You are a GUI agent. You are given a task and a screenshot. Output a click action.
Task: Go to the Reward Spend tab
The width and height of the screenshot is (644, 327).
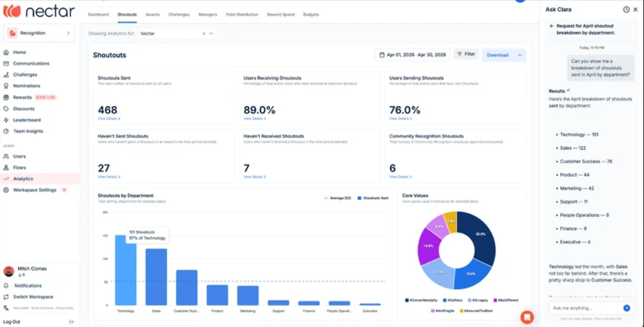tap(281, 15)
